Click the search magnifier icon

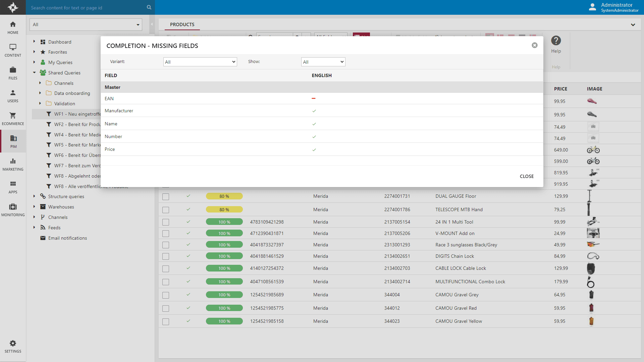pos(149,7)
